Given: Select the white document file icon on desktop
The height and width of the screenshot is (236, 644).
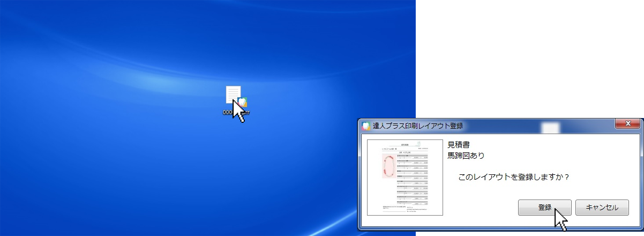Looking at the screenshot, I should coord(234,95).
